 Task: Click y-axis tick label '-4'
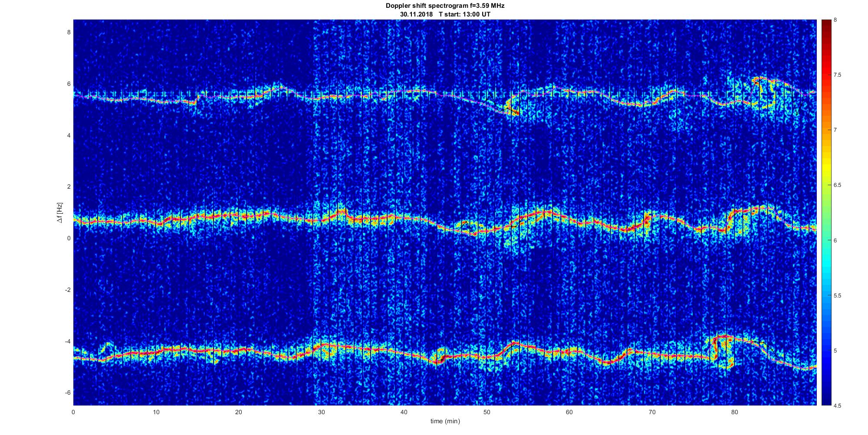(67, 341)
